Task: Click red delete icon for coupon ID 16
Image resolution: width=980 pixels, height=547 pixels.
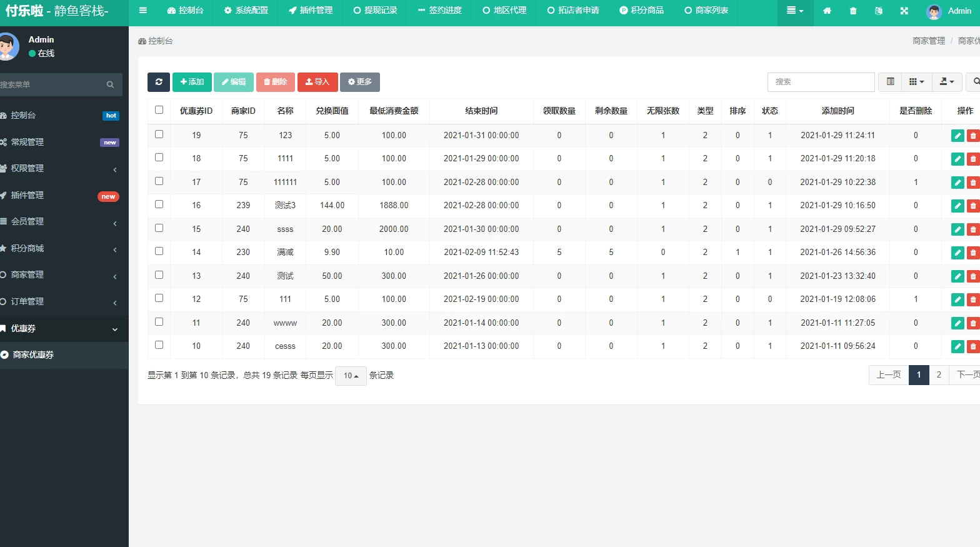Action: click(x=972, y=206)
